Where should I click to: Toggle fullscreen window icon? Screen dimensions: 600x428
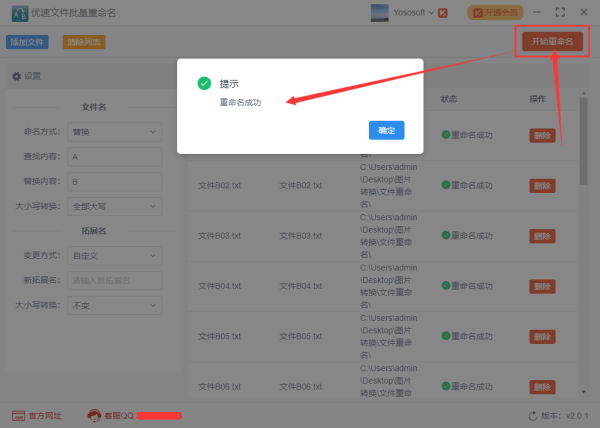(560, 12)
